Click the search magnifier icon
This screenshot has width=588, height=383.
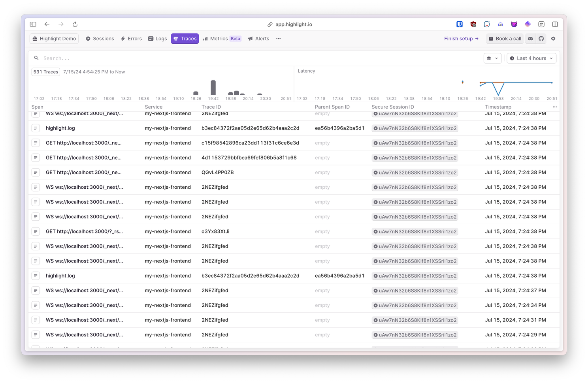[36, 58]
